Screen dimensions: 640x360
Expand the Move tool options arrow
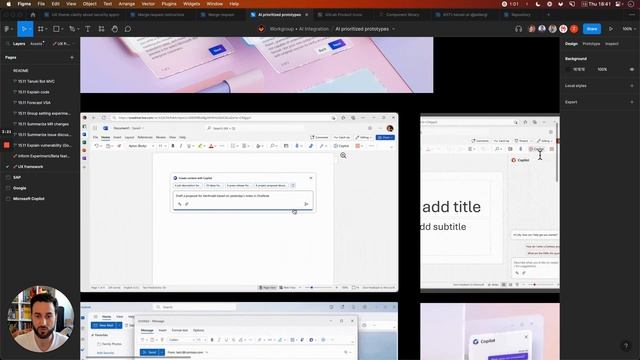tap(30, 29)
